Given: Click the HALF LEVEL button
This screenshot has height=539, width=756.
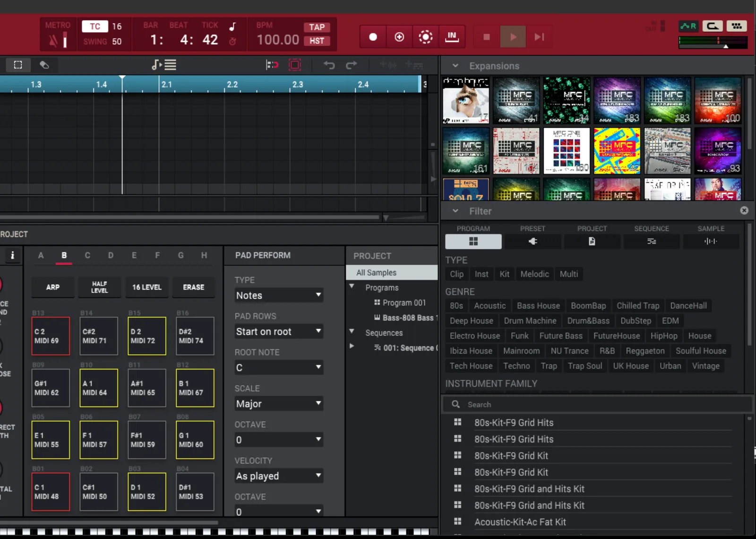Looking at the screenshot, I should (x=99, y=287).
